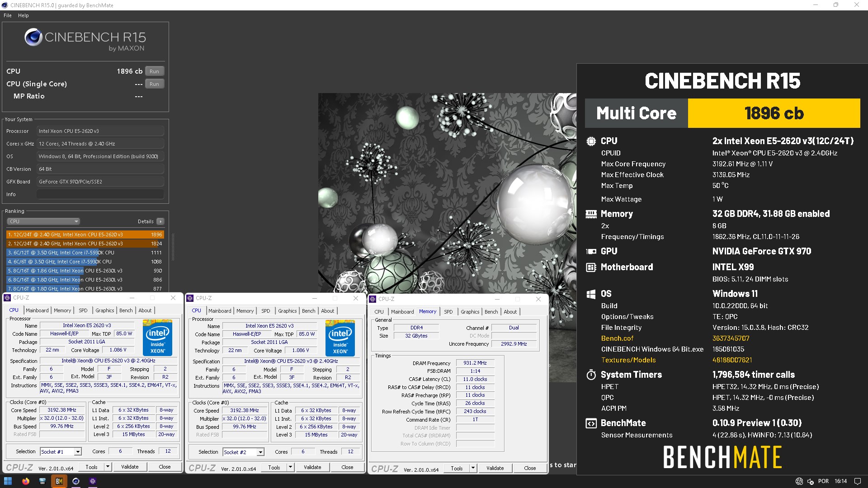868x488 pixels.
Task: Expand Tools arrow in Memory CPU-Z window
Action: coord(473,468)
